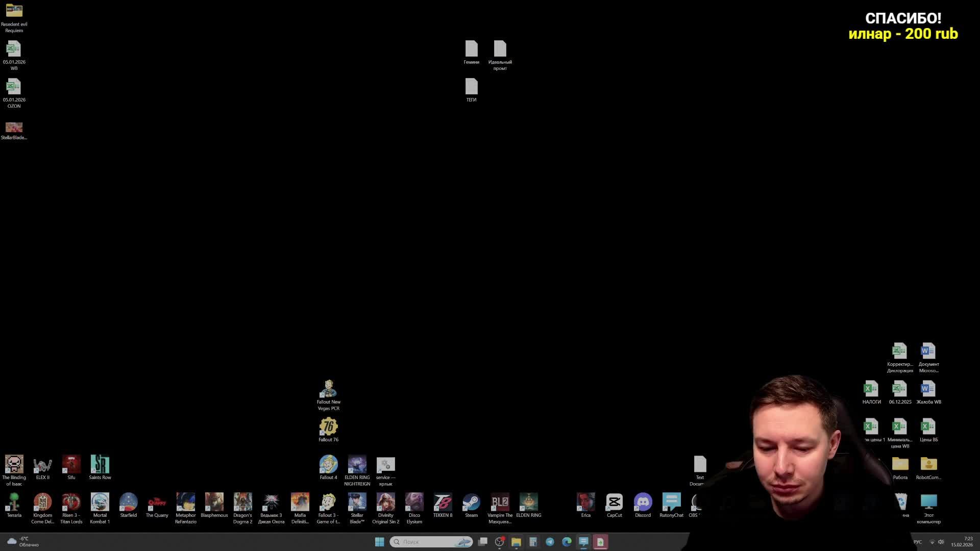This screenshot has height=551, width=980.
Task: Click the Windows Start button
Action: [379, 542]
